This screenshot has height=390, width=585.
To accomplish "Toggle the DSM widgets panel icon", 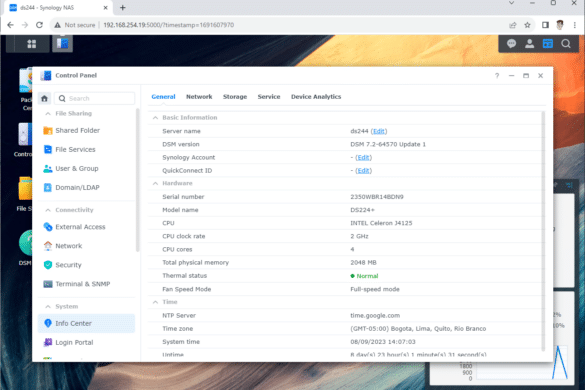I will (x=547, y=44).
